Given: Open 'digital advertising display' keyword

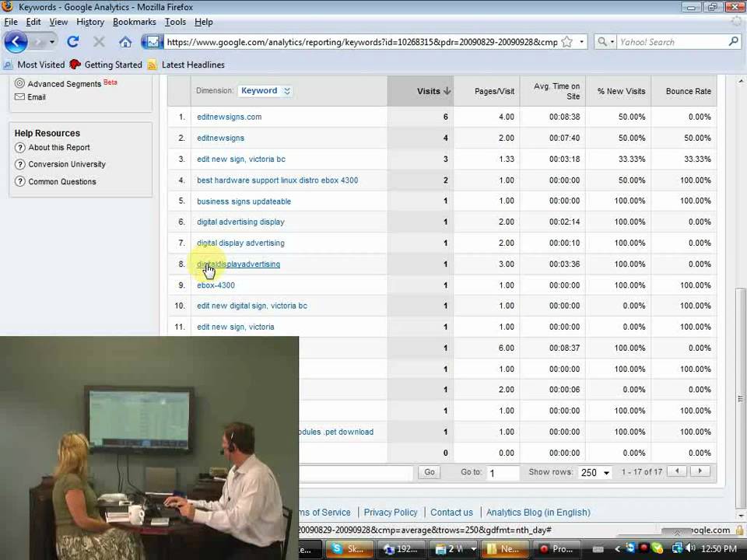Looking at the screenshot, I should 240,222.
